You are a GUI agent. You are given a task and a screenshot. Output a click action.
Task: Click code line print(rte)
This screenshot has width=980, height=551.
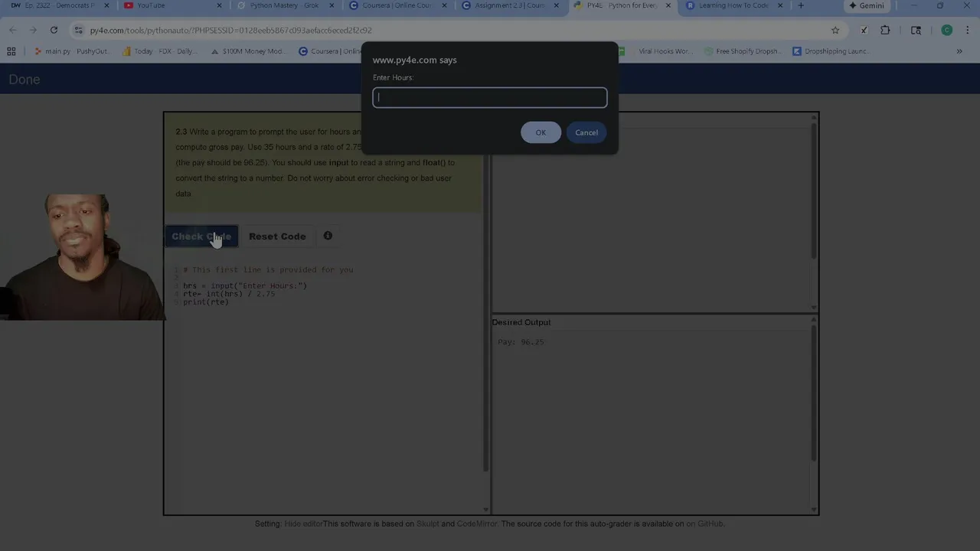(x=206, y=302)
